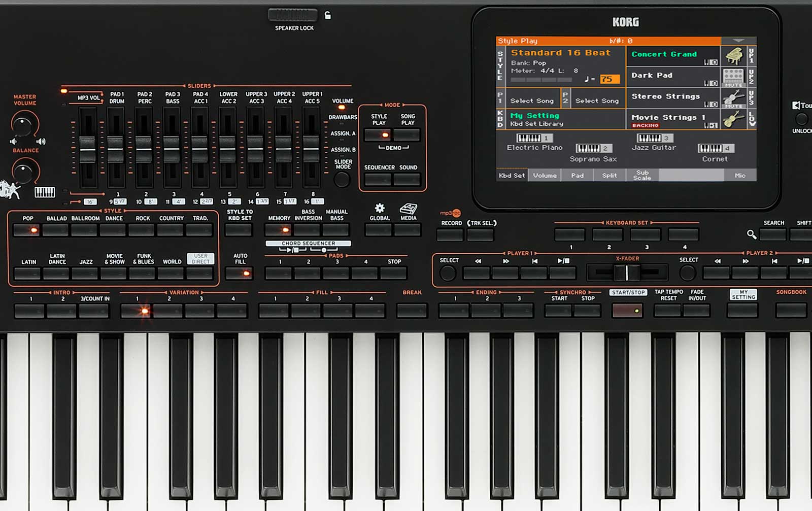Select the tempo value 75 field
The height and width of the screenshot is (511, 812).
610,79
